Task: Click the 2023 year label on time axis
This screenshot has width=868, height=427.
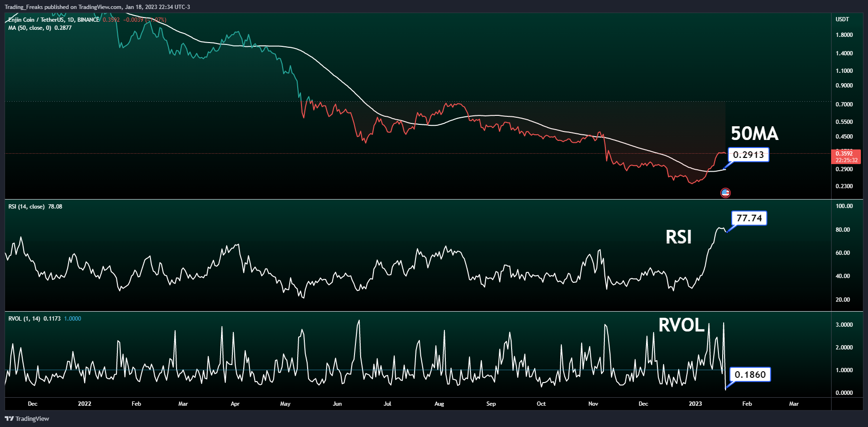Action: [695, 404]
